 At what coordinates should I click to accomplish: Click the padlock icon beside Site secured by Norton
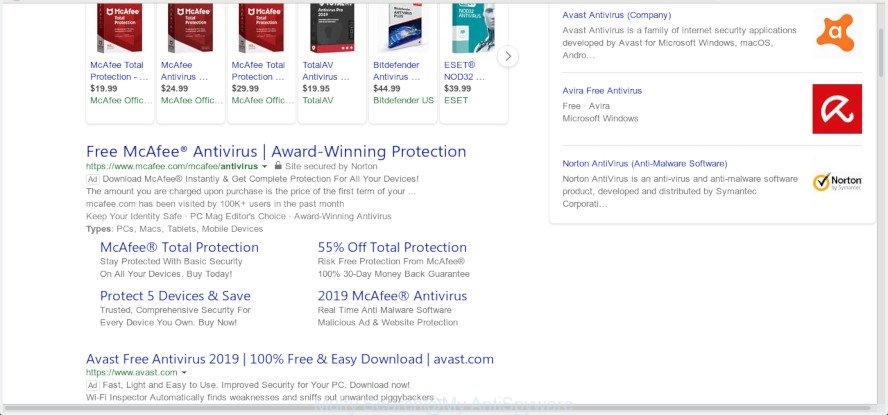[278, 166]
